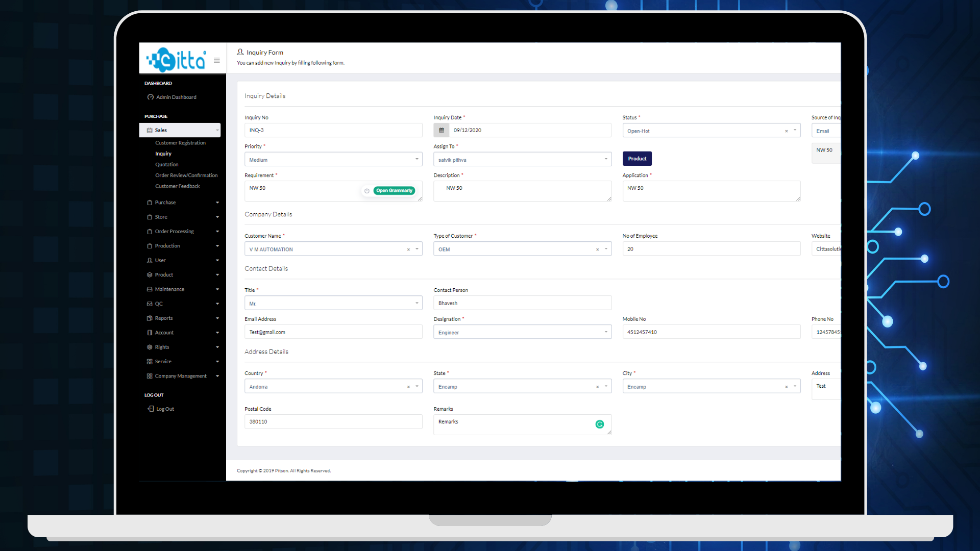
Task: Expand the Purchase menu arrow
Action: click(217, 203)
